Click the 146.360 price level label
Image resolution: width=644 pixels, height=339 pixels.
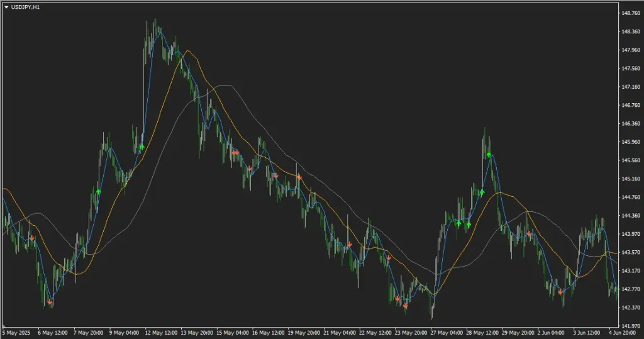coord(631,124)
